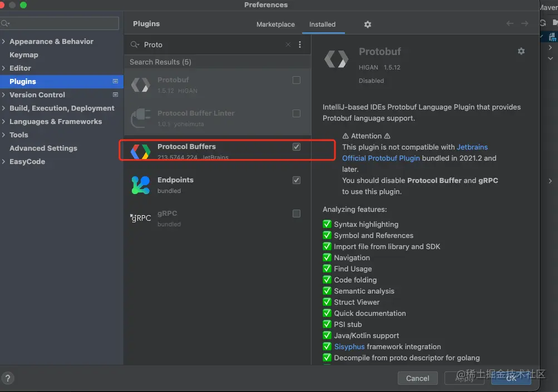558x392 pixels.
Task: Enable the gRPC plugin checkbox
Action: coord(297,214)
